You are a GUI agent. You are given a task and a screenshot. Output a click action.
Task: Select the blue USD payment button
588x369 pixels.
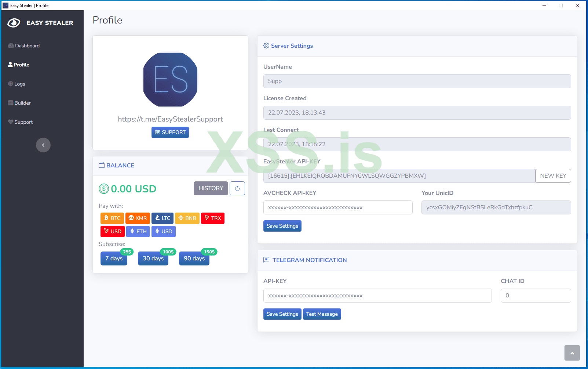(164, 231)
